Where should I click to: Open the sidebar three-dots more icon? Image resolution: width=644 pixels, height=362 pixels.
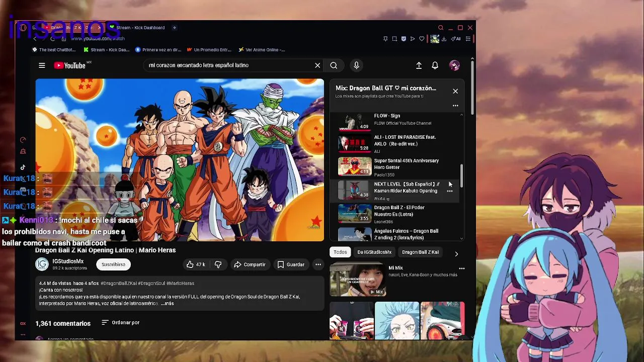point(23,334)
